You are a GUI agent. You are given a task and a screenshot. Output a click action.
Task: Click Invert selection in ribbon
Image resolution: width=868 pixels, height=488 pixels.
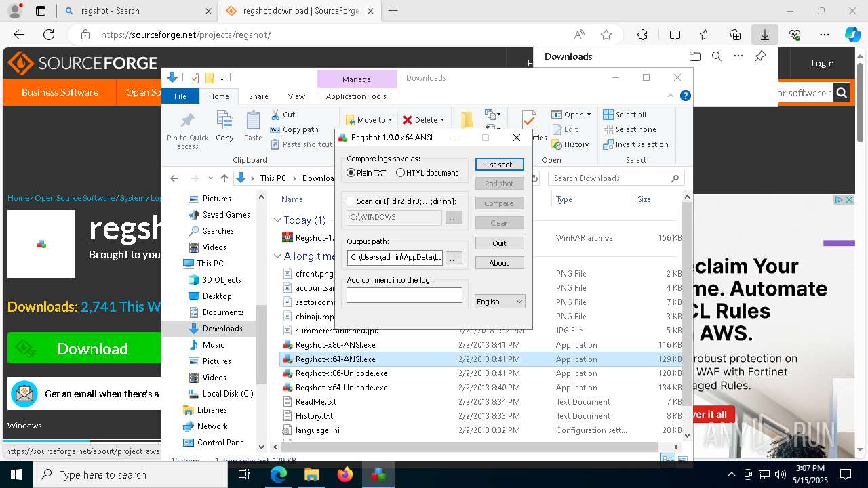click(635, 144)
